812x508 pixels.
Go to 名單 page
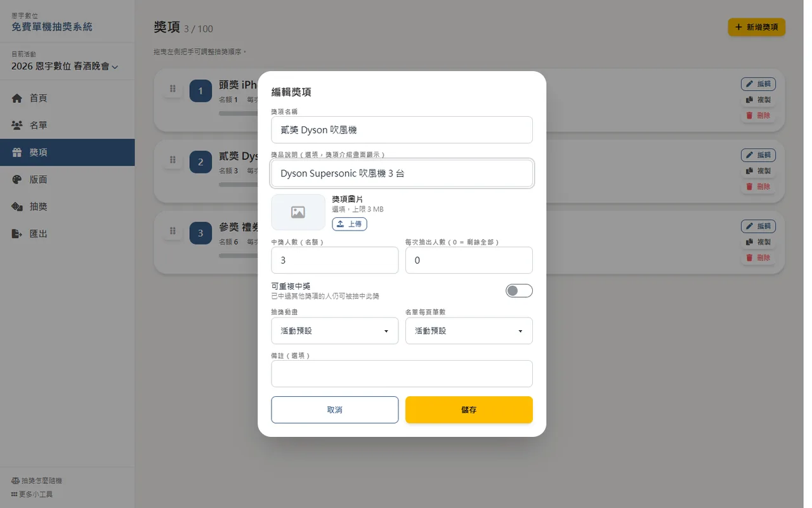[67, 126]
